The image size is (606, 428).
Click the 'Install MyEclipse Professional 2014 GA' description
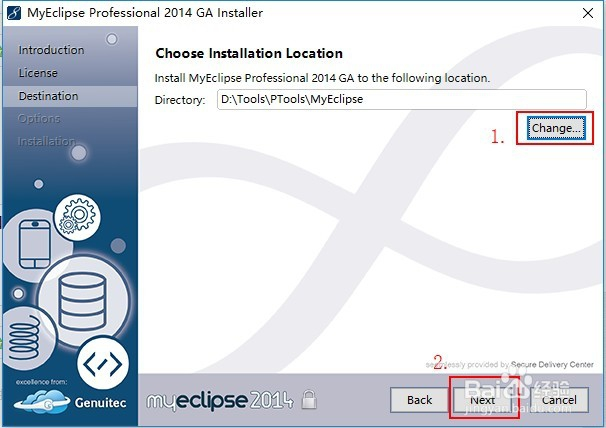pos(322,78)
